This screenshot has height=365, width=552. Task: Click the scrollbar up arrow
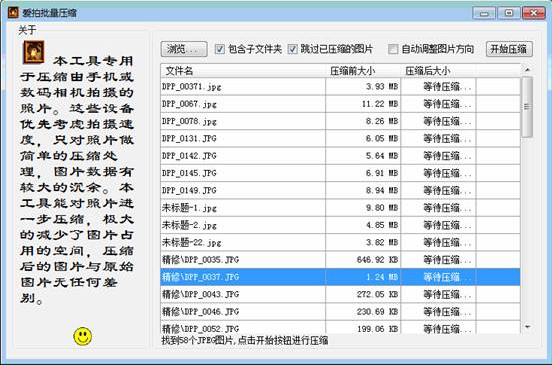[527, 70]
